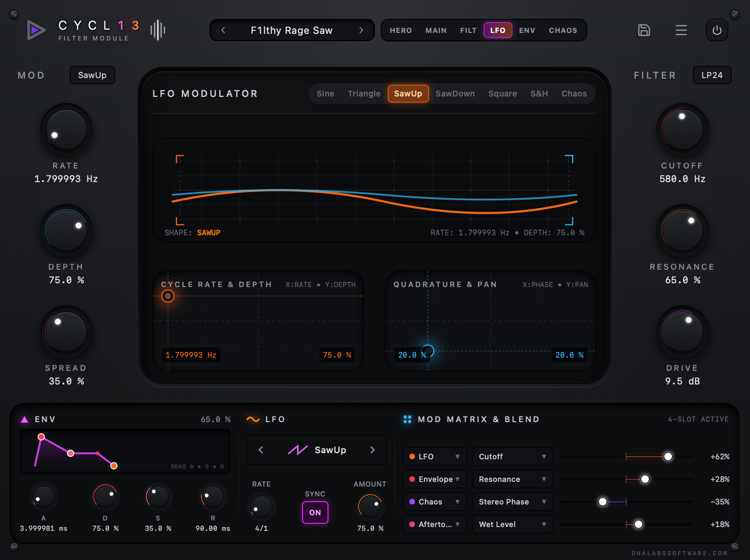Click the SawUp sawtooth waveform icon
This screenshot has width=750, height=560.
298,450
